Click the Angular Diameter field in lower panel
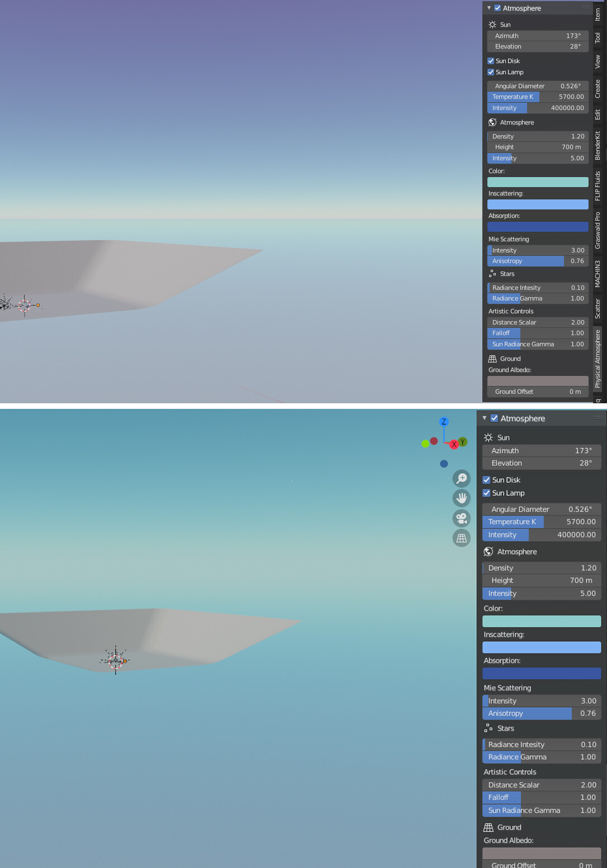Image resolution: width=607 pixels, height=868 pixels. pyautogui.click(x=542, y=509)
